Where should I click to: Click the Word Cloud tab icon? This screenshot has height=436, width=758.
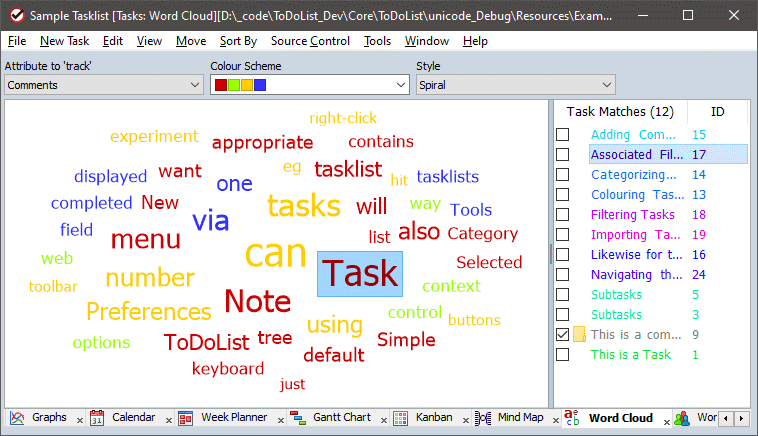(572, 418)
